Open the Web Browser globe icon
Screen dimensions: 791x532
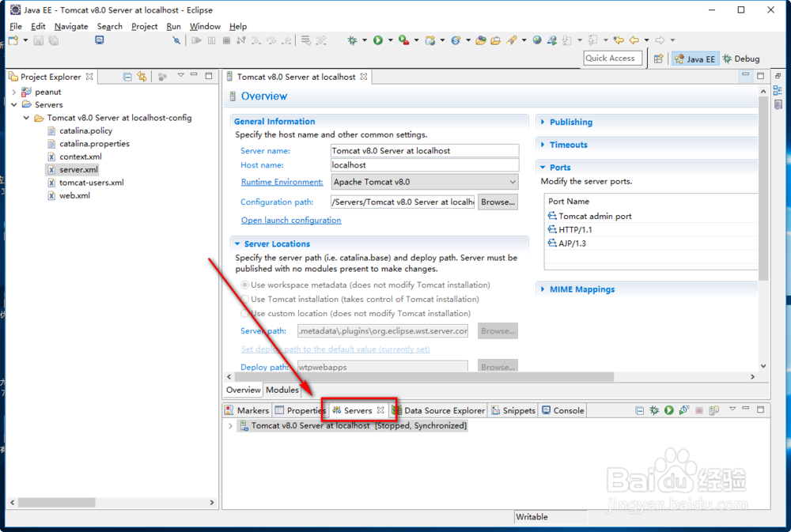pos(537,40)
